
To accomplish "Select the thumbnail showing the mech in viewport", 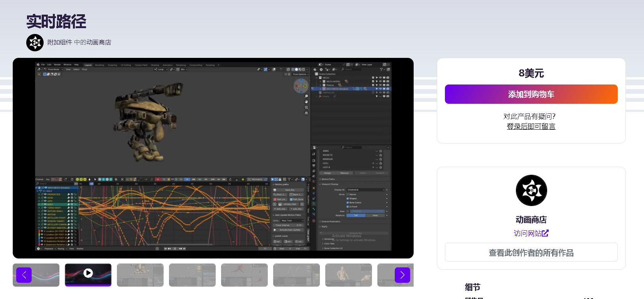I will pos(140,275).
